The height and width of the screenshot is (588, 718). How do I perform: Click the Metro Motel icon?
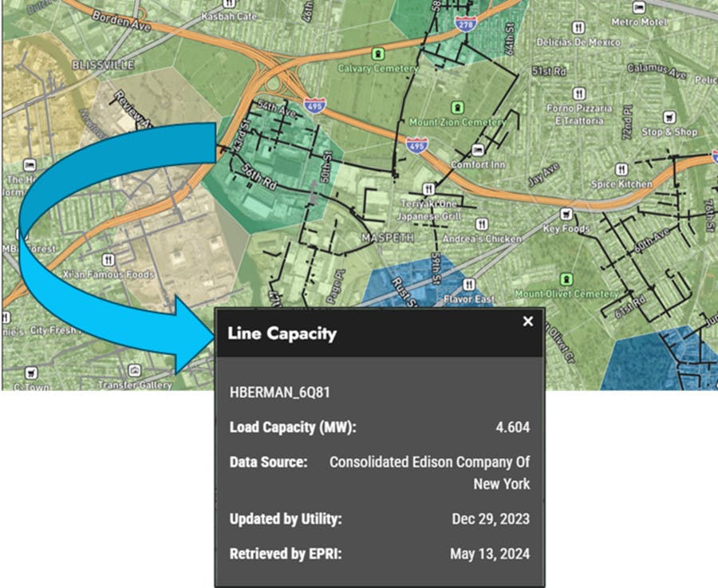coord(637,7)
